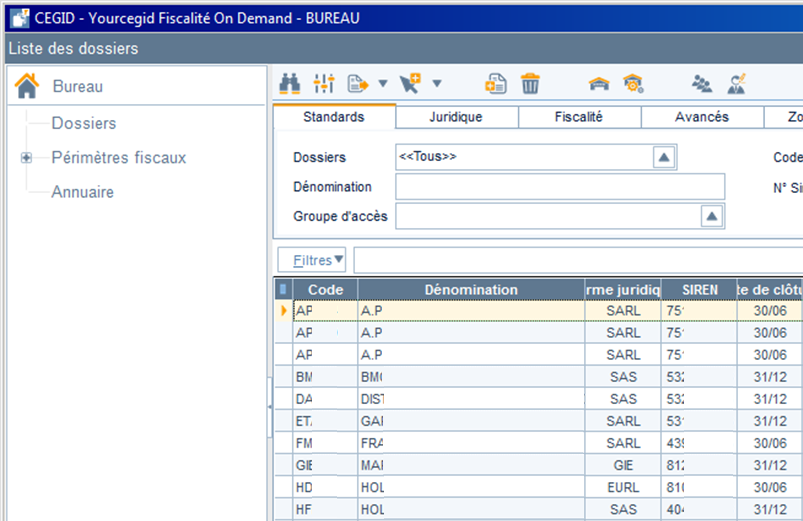Click the house with gear icon

pos(633,84)
